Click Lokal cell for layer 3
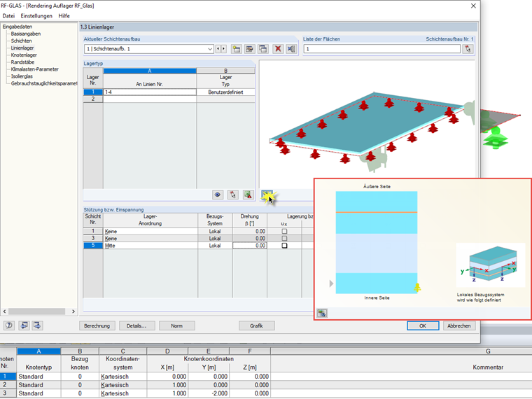The height and width of the screenshot is (399, 532). [x=215, y=239]
